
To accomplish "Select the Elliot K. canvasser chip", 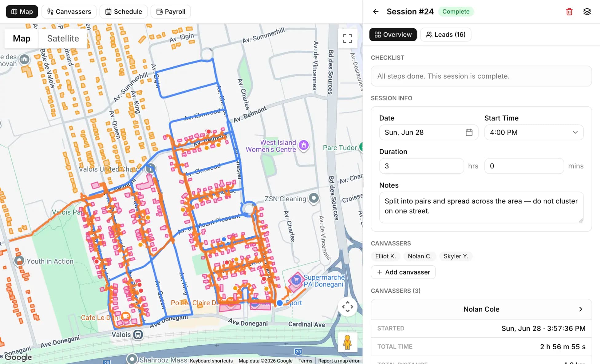I will (x=385, y=256).
